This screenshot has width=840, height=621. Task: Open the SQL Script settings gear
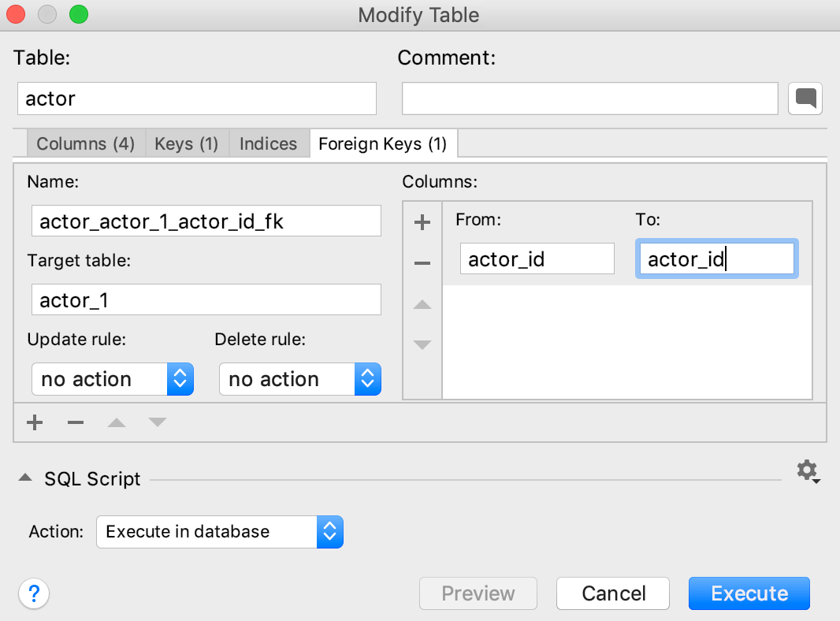click(807, 470)
